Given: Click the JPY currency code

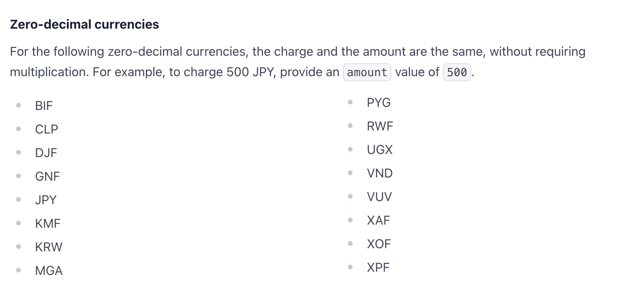Looking at the screenshot, I should coord(46,200).
